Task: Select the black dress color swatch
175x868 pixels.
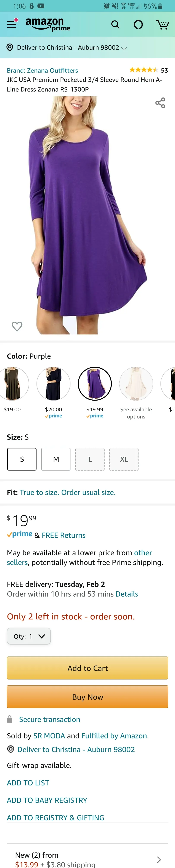Action: 53,384
